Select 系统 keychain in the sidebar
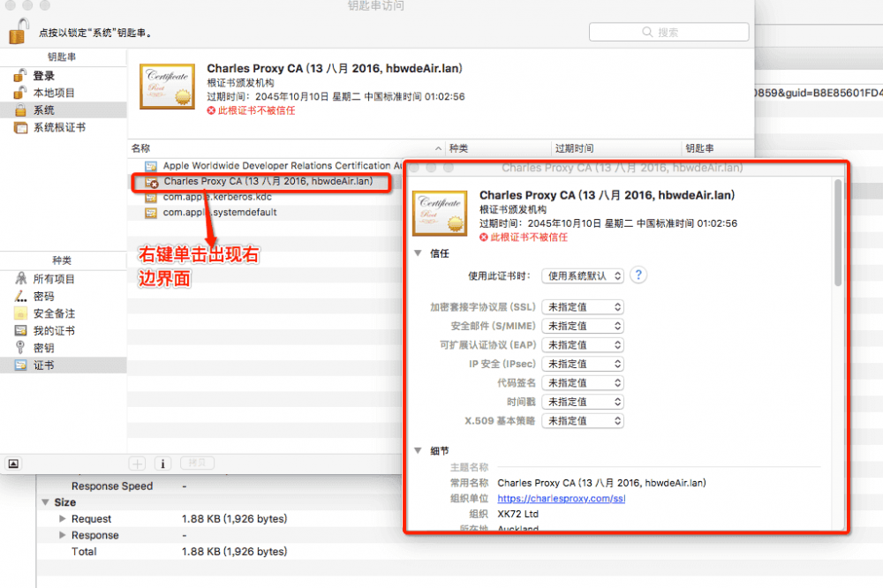This screenshot has width=883, height=588. click(43, 109)
